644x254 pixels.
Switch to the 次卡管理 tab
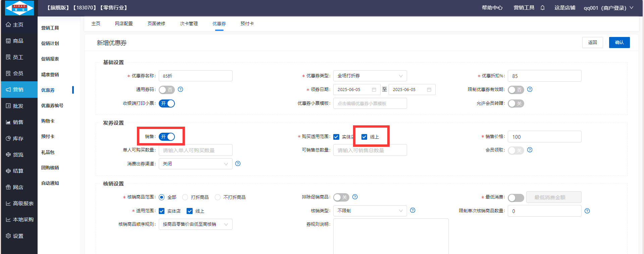pos(189,24)
